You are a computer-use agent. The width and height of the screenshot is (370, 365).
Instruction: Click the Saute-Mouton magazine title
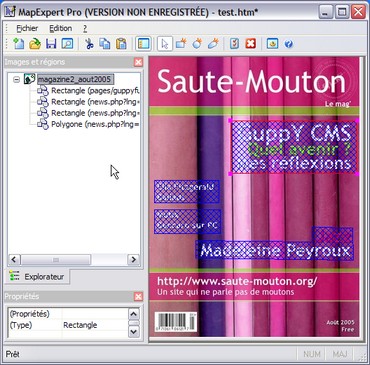pyautogui.click(x=252, y=82)
